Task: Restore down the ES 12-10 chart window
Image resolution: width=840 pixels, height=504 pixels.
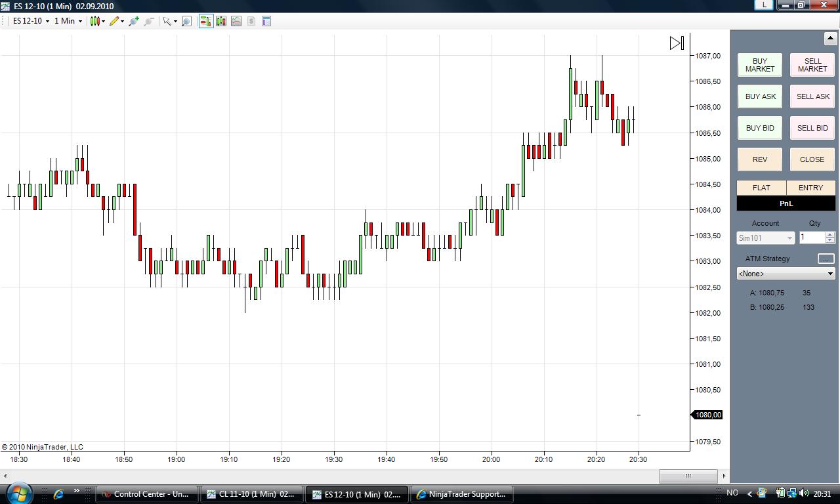Action: [x=801, y=5]
